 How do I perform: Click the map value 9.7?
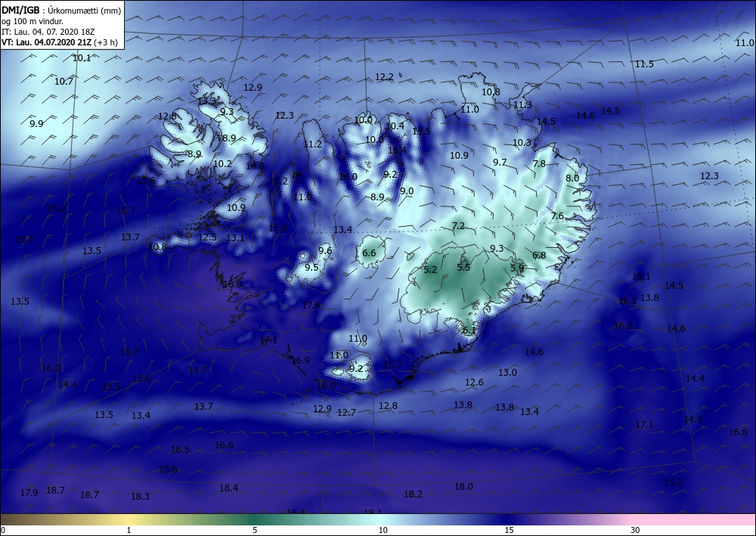500,163
